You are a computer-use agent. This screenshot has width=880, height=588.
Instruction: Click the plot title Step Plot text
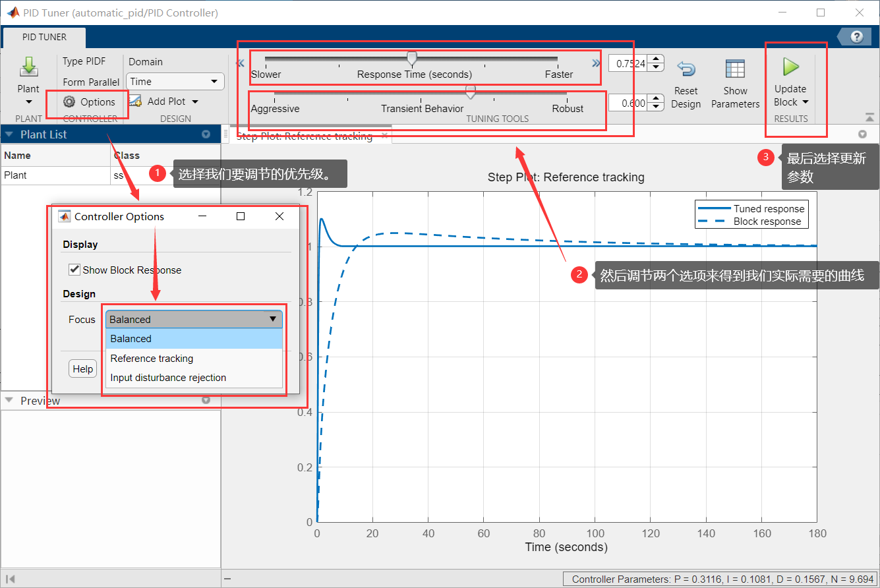coord(566,177)
